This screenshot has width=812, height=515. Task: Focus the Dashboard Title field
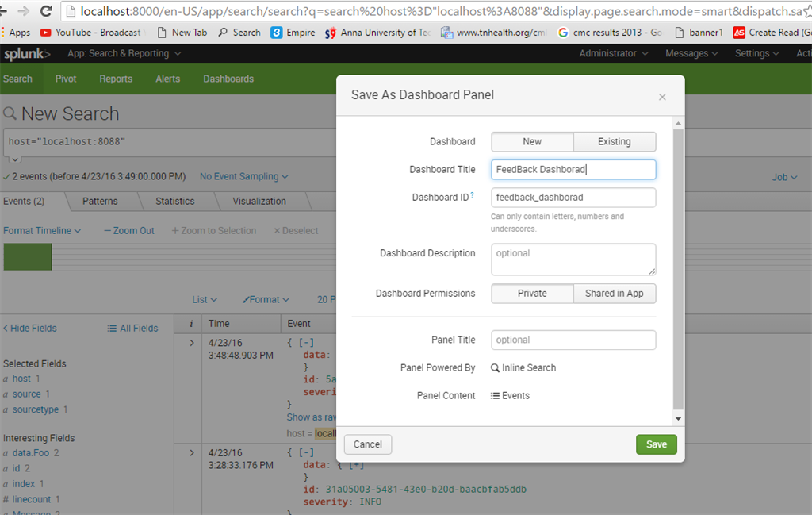tap(573, 170)
